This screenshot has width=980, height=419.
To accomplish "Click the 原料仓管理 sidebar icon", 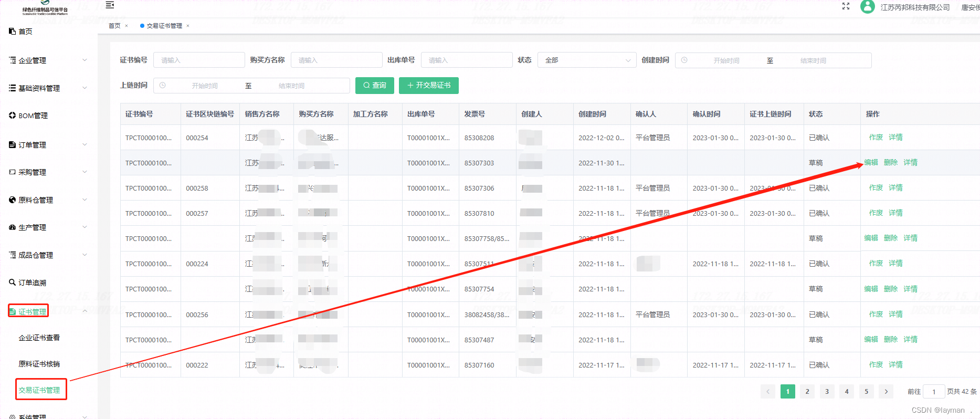I will pyautogui.click(x=13, y=200).
